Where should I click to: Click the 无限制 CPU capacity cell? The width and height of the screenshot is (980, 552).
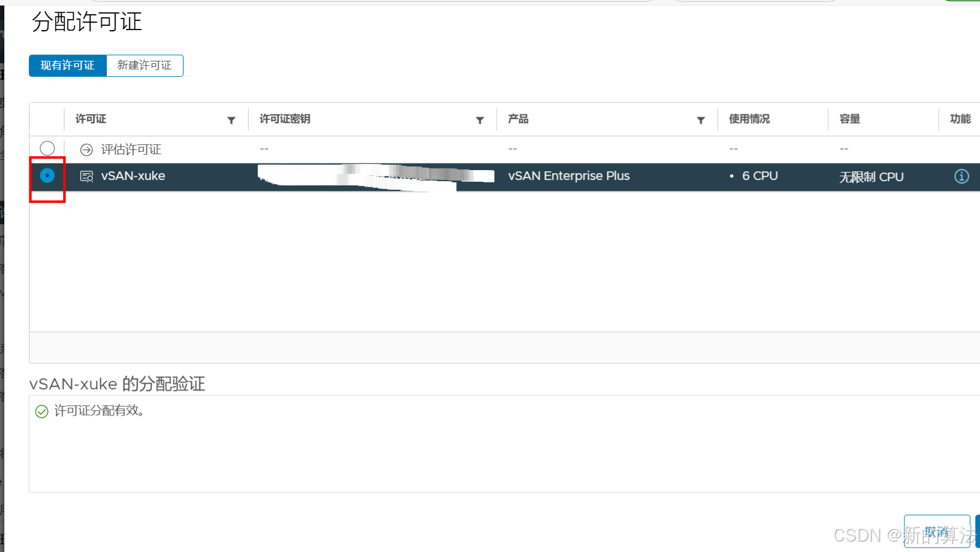pyautogui.click(x=871, y=177)
